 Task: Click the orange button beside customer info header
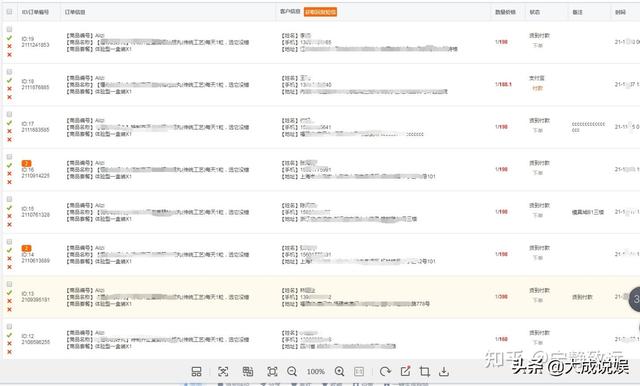[x=320, y=12]
